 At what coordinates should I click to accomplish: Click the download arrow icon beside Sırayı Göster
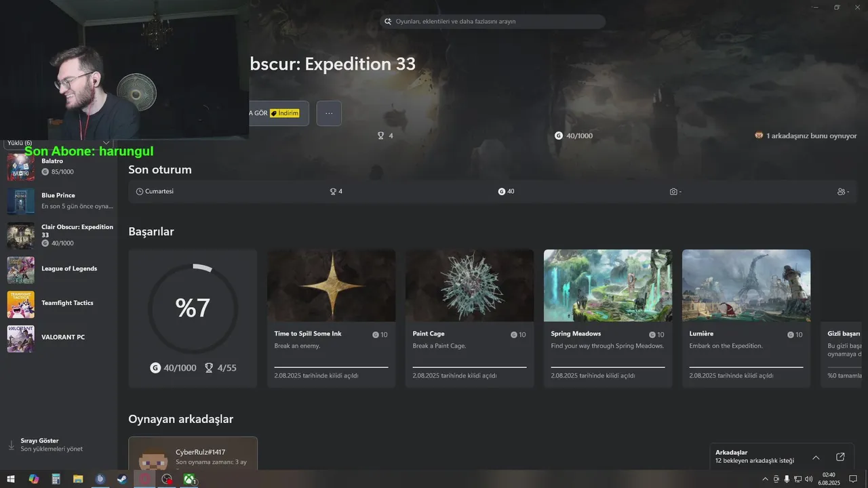tap(11, 445)
